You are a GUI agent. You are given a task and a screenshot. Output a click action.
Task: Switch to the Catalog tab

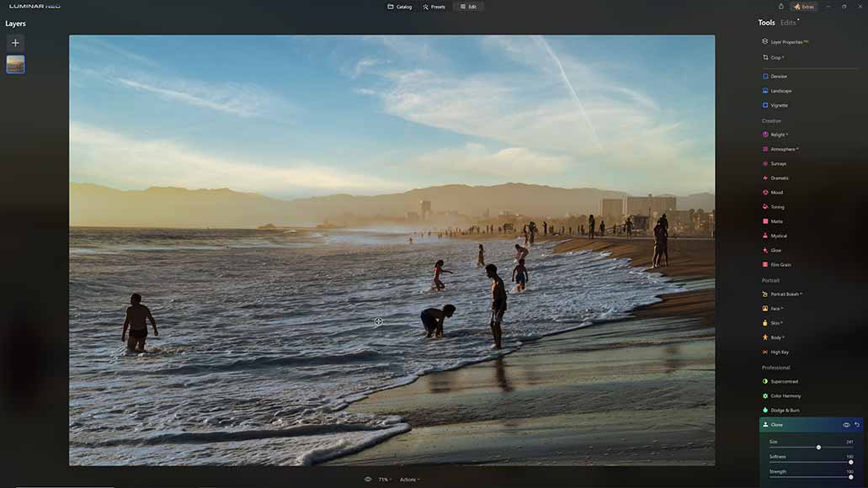coord(400,7)
